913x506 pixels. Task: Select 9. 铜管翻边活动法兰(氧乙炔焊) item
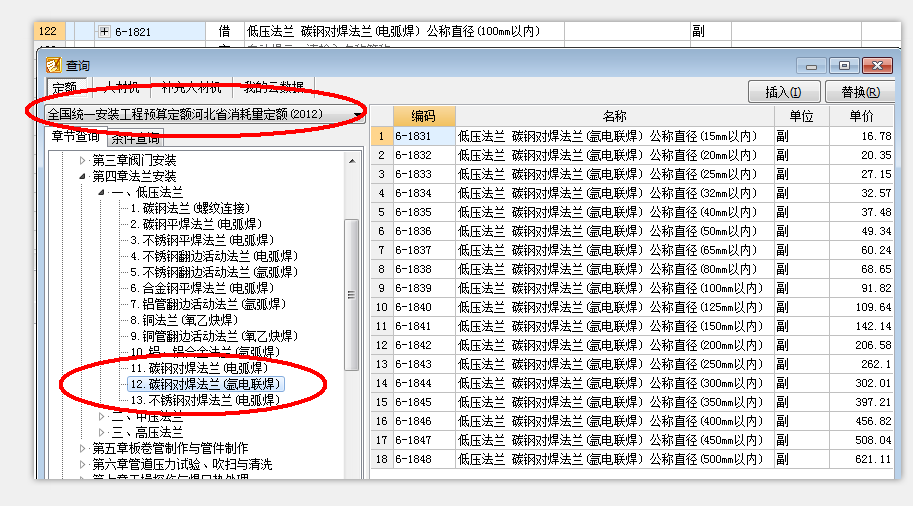pos(214,336)
